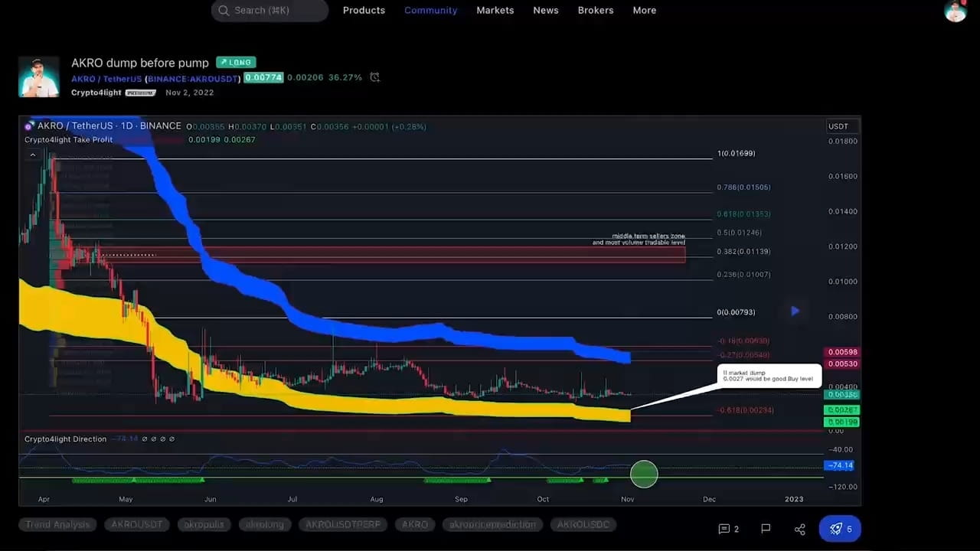Select the magnifying glass search icon

click(224, 11)
